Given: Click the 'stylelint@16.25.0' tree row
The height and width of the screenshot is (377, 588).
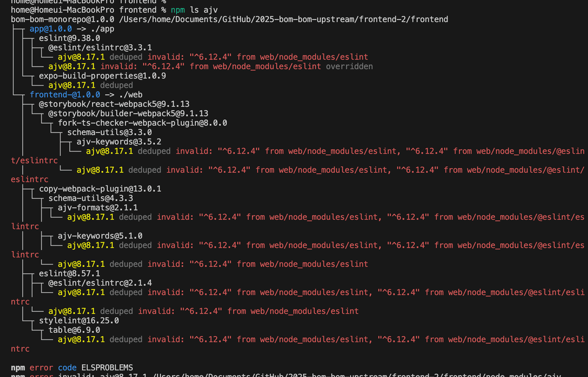Looking at the screenshot, I should [x=79, y=320].
